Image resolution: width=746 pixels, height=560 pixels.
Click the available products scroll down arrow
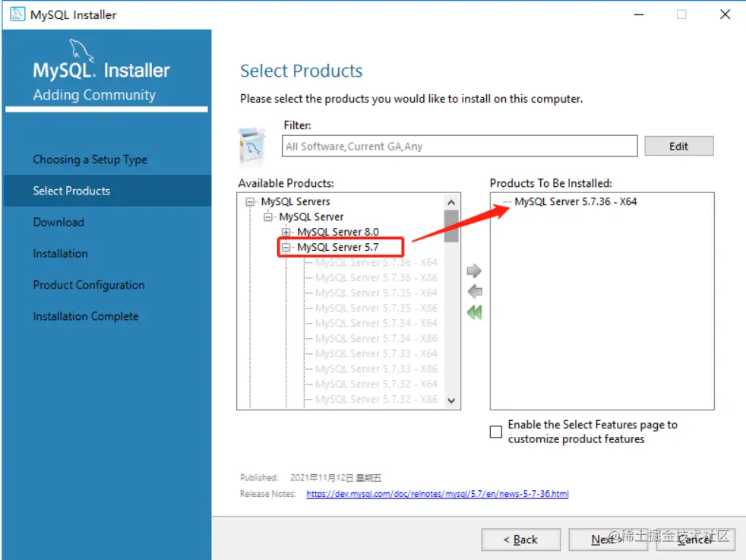pyautogui.click(x=451, y=400)
